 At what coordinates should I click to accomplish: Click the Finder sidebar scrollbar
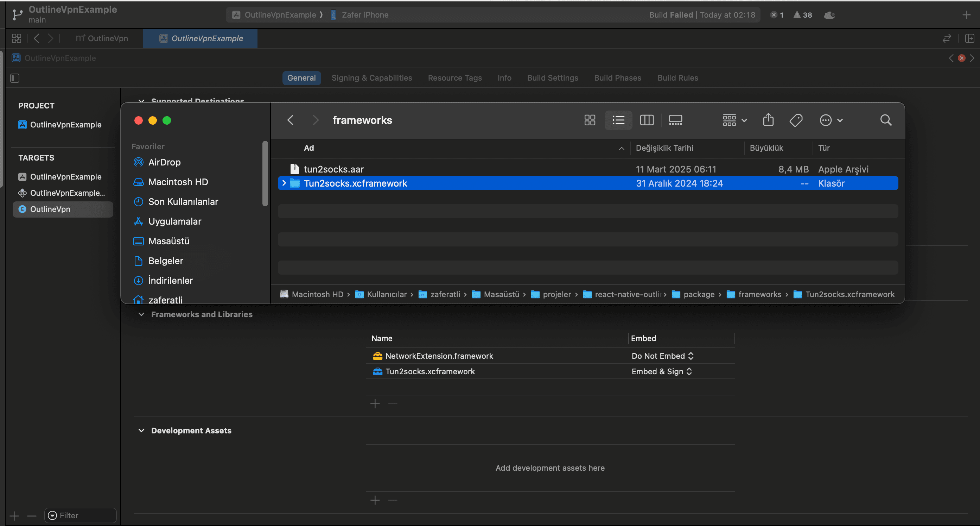(x=265, y=173)
